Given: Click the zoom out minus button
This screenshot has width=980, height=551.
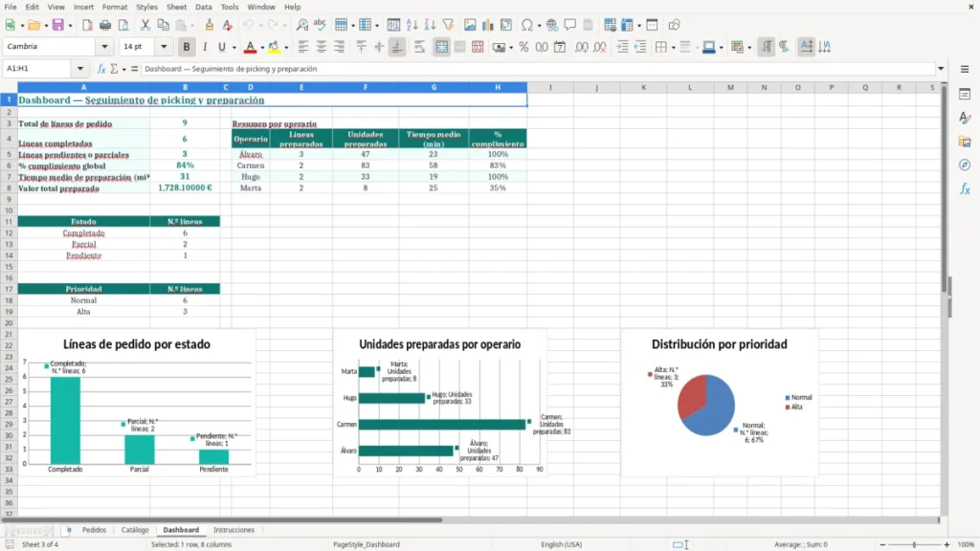Looking at the screenshot, I should [882, 544].
